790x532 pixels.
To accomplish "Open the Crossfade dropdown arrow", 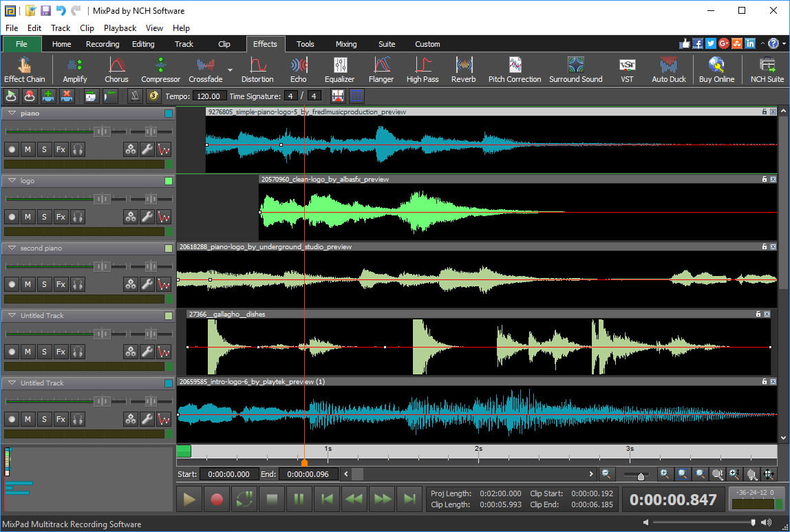I will 230,69.
